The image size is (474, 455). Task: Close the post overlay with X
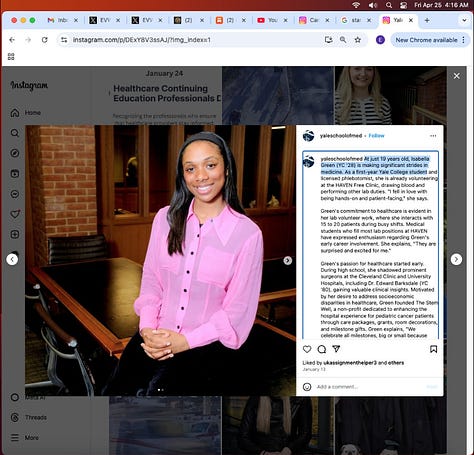tap(457, 76)
